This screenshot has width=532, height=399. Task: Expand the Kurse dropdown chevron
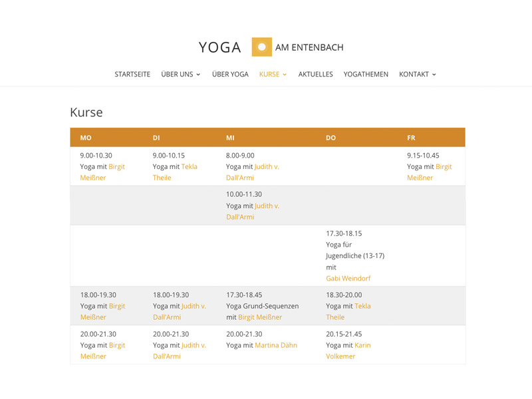coord(285,74)
